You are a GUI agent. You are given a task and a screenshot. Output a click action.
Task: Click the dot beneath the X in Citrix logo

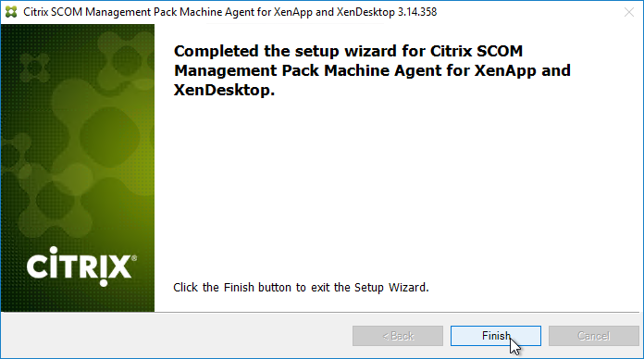104,282
